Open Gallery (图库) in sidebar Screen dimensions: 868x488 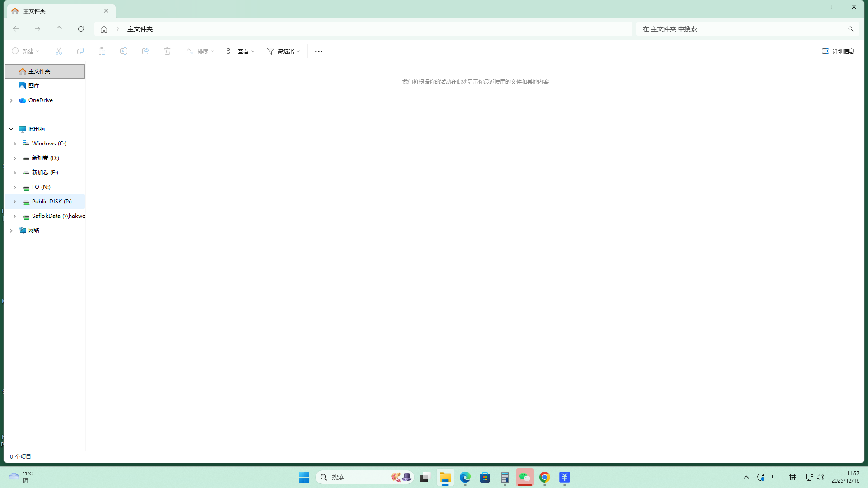tap(34, 85)
